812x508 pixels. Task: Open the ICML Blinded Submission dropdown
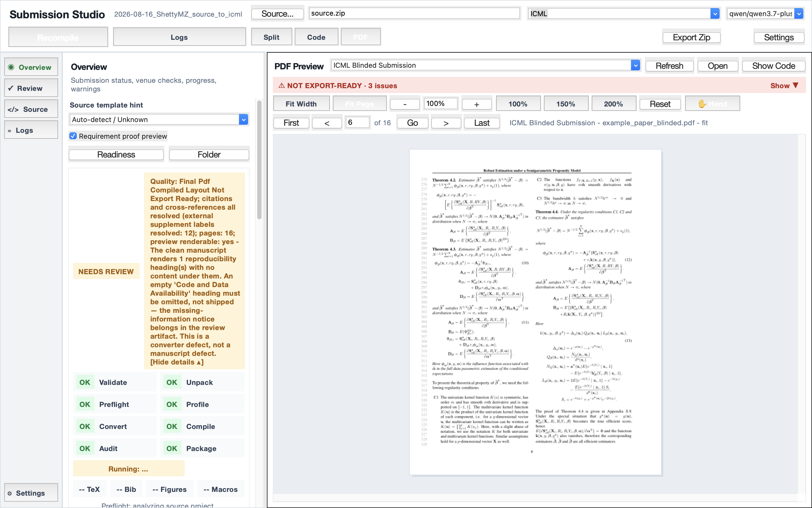point(485,65)
